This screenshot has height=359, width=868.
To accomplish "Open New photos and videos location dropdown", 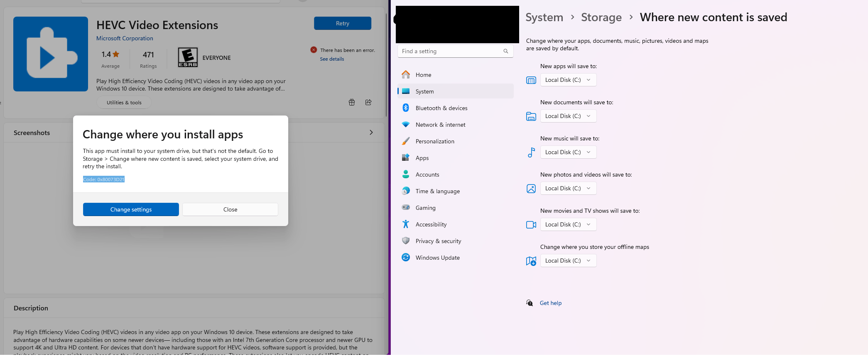I will (x=568, y=188).
